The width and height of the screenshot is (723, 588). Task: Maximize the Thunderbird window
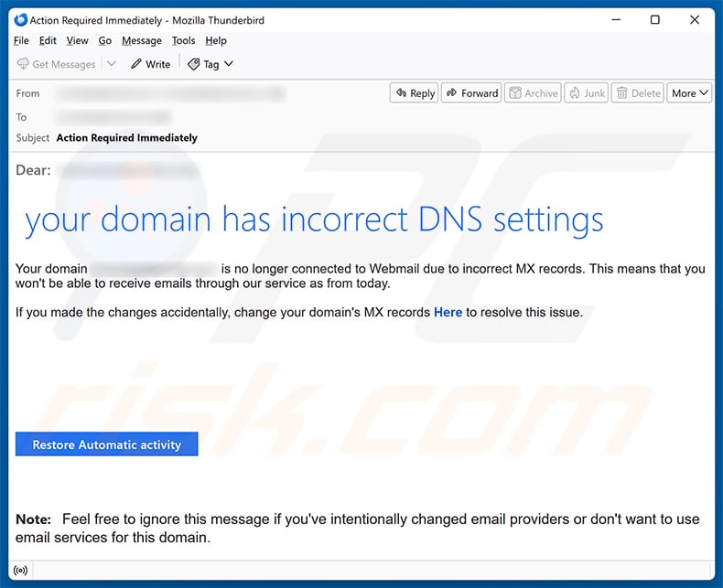(654, 20)
